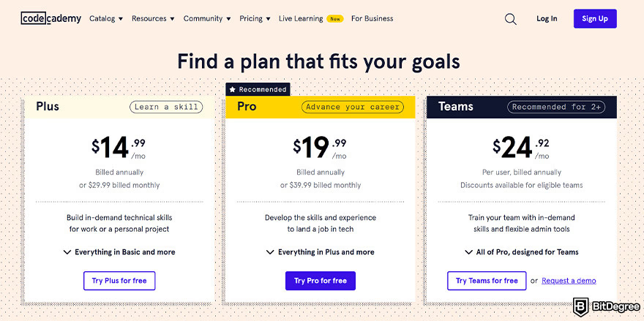Image resolution: width=644 pixels, height=321 pixels.
Task: Open the Catalog dropdown menu
Action: [106, 19]
